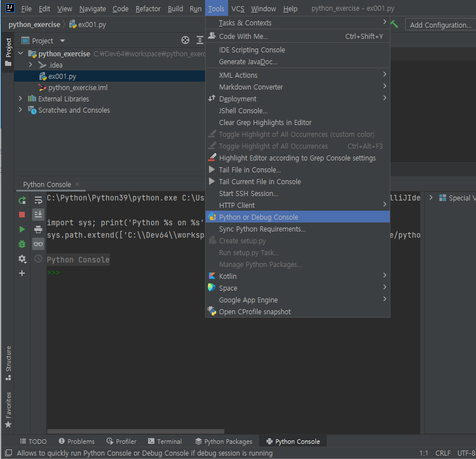Expand the .idea folder
476x459 pixels.
click(30, 65)
